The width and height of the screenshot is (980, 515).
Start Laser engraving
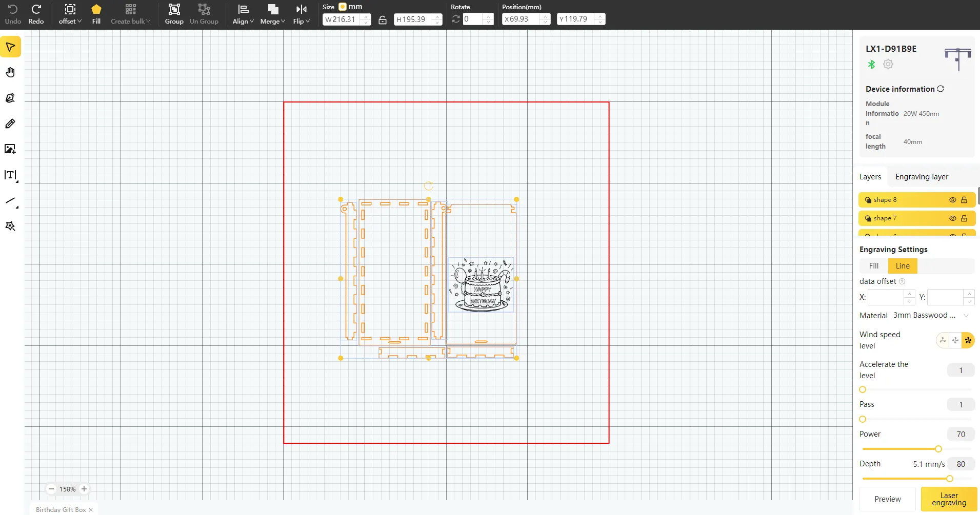pyautogui.click(x=949, y=499)
